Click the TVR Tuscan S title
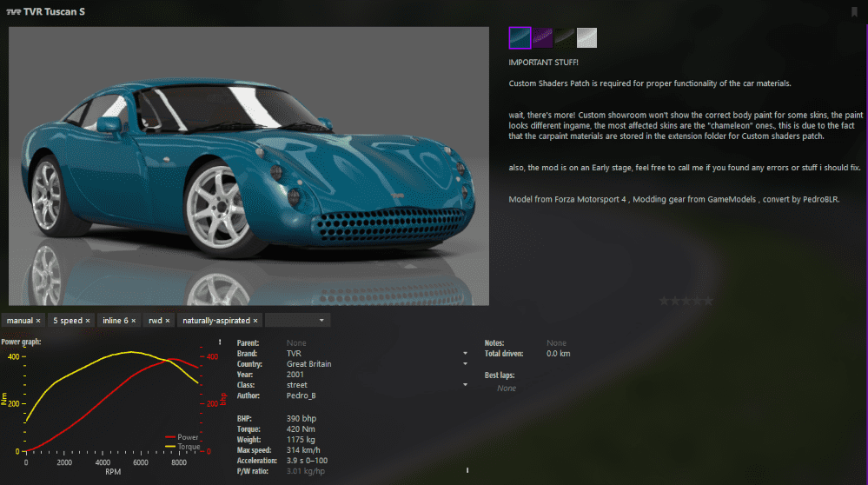Image resolution: width=868 pixels, height=485 pixels. click(x=54, y=11)
